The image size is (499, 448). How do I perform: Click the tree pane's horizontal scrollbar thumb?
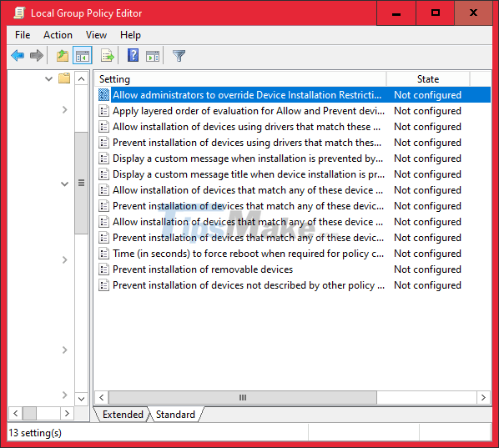tap(29, 413)
